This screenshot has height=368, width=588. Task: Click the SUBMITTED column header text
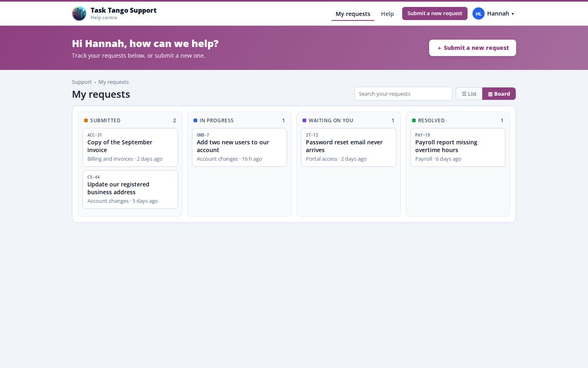point(105,121)
